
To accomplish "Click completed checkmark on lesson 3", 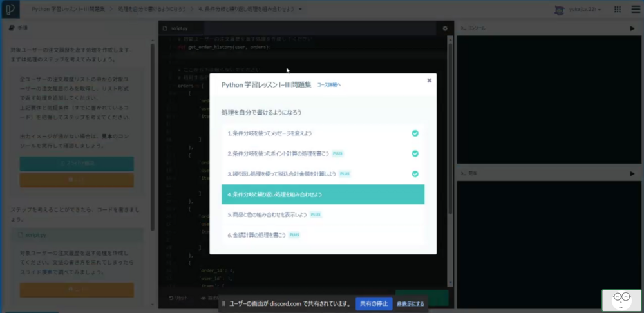I will (415, 174).
